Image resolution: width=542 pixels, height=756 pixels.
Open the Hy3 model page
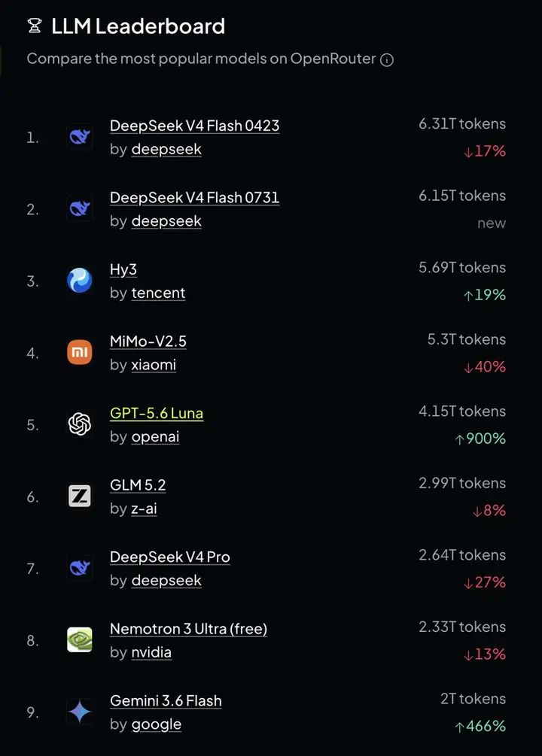[x=123, y=270]
